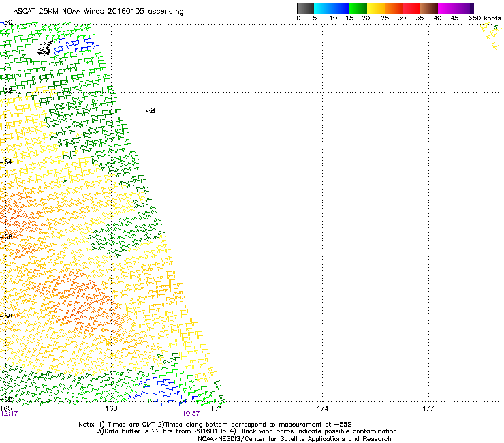Click the '174' longitude label

coord(322,408)
